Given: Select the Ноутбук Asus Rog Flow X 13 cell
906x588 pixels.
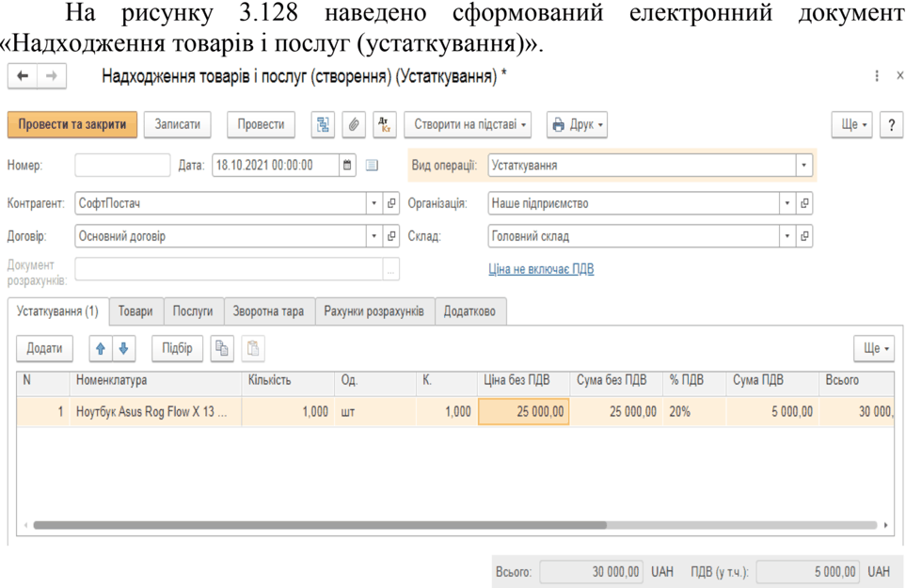Looking at the screenshot, I should click(x=155, y=412).
